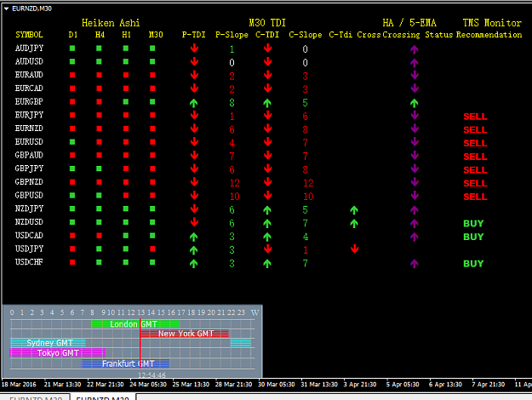Click the red P-TDI arrow for AUDJPY
Screen dimensions: 532x400
tap(194, 49)
